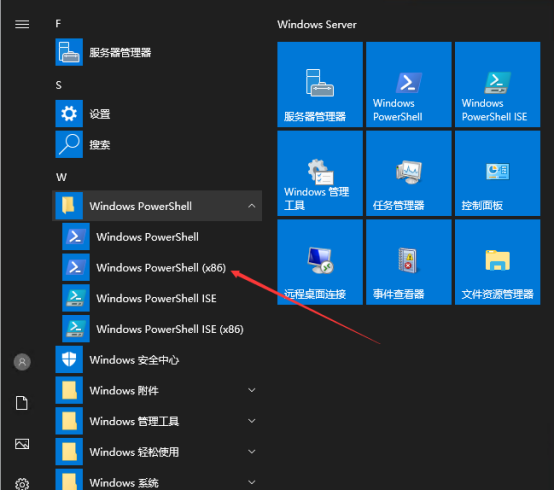
Task: Open the Event Viewer tile
Action: pos(409,262)
